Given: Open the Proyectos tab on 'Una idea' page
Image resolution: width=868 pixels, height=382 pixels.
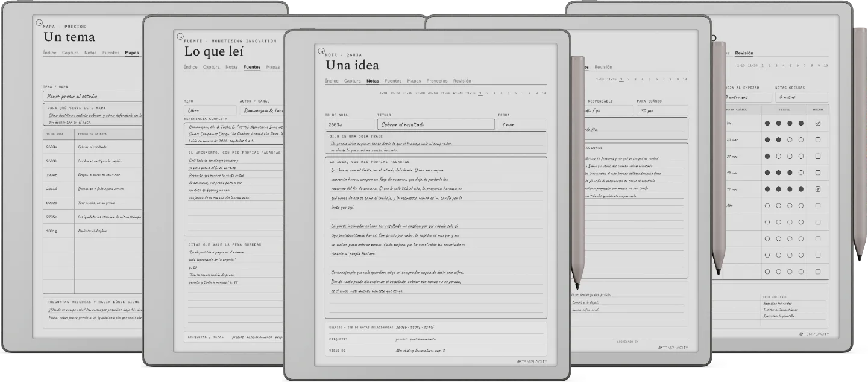Looking at the screenshot, I should (x=437, y=81).
